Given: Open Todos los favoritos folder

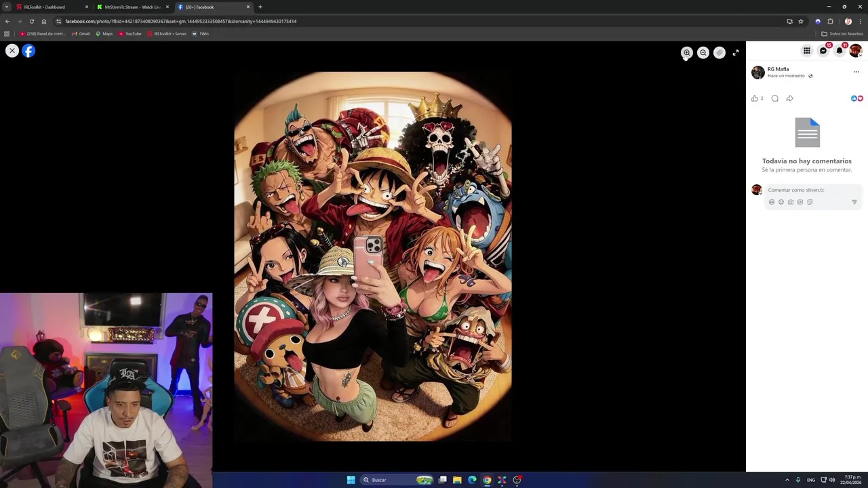Looking at the screenshot, I should [842, 33].
